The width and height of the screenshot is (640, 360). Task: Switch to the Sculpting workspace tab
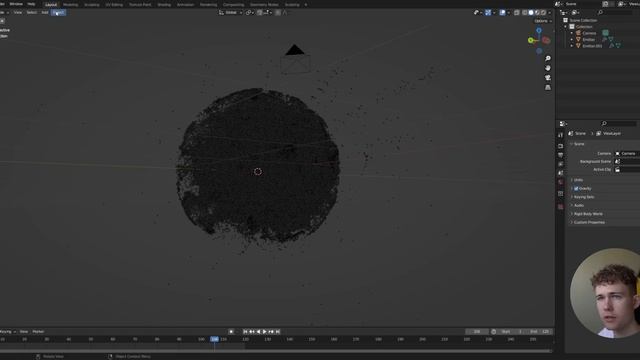(92, 5)
